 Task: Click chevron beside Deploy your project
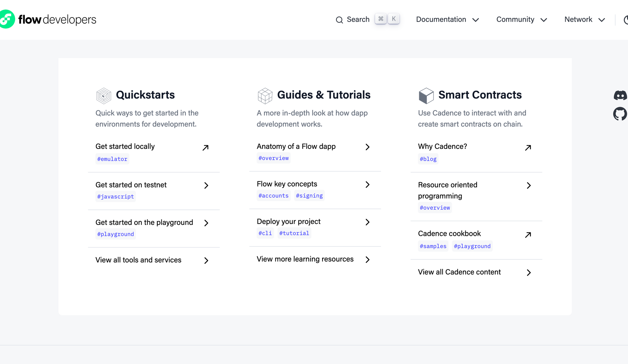point(368,222)
